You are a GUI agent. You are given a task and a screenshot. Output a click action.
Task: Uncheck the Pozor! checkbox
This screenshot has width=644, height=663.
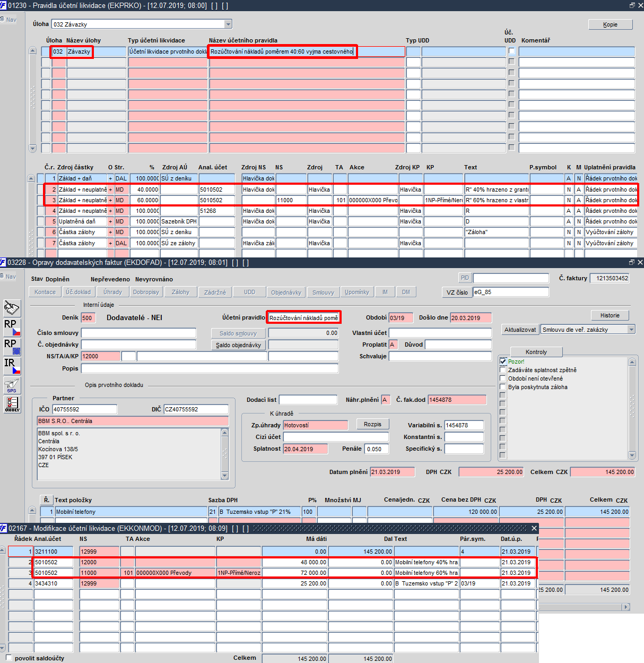point(503,361)
